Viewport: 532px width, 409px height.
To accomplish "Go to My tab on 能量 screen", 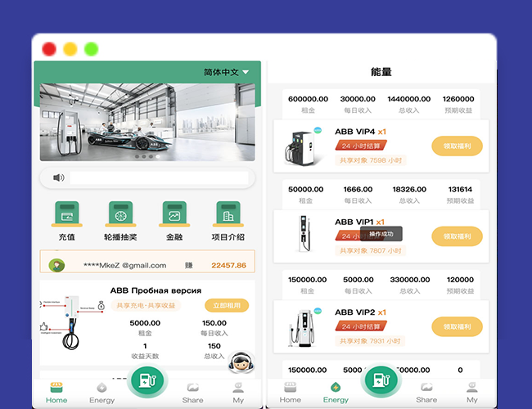I will click(472, 392).
